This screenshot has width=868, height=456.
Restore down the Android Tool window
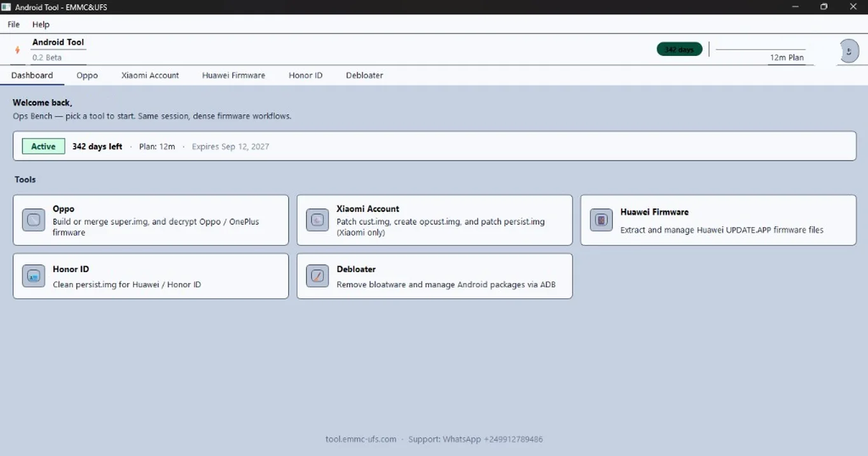click(824, 6)
